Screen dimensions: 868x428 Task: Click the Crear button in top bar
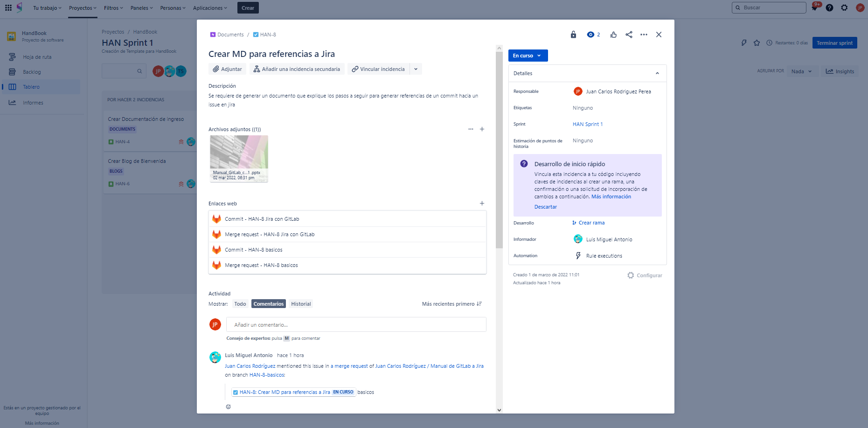[248, 8]
